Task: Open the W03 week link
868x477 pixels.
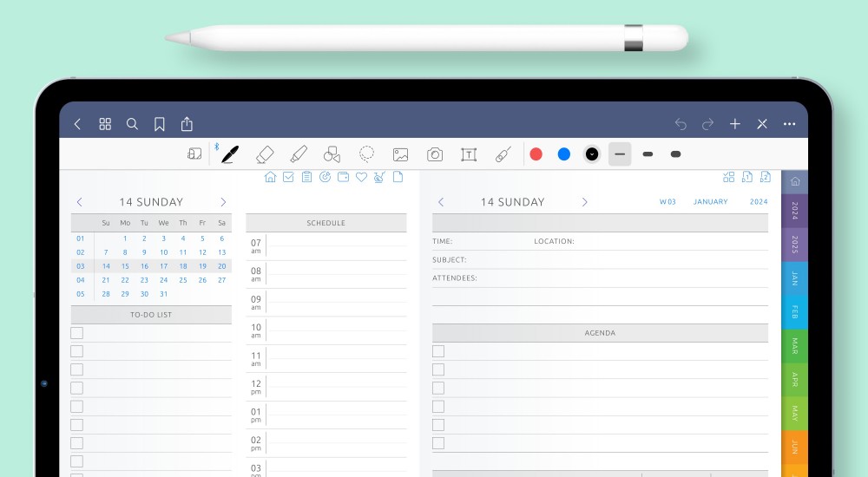Action: [667, 202]
